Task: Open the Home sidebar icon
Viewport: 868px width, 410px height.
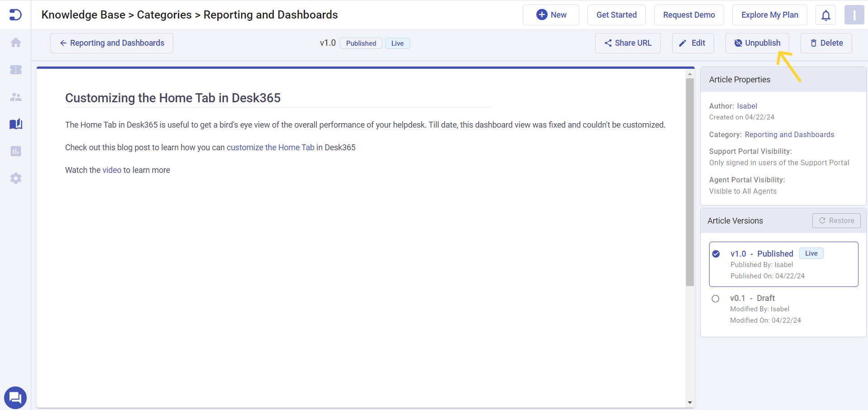Action: [x=16, y=43]
